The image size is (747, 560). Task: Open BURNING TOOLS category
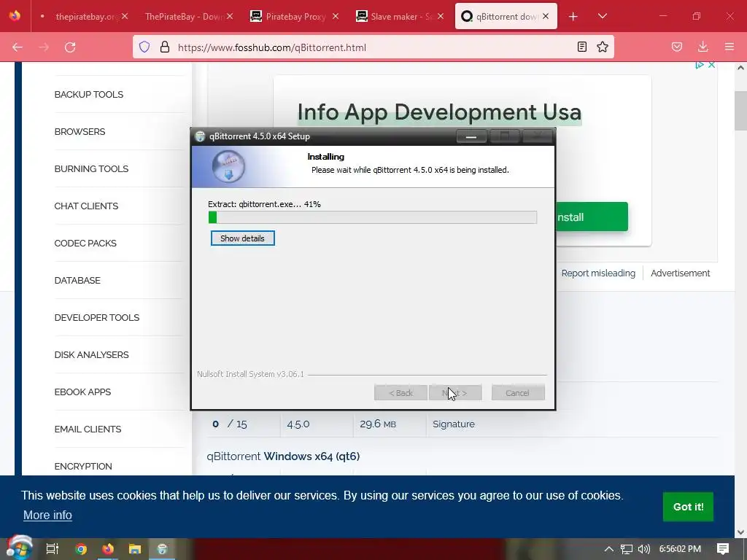pyautogui.click(x=91, y=168)
